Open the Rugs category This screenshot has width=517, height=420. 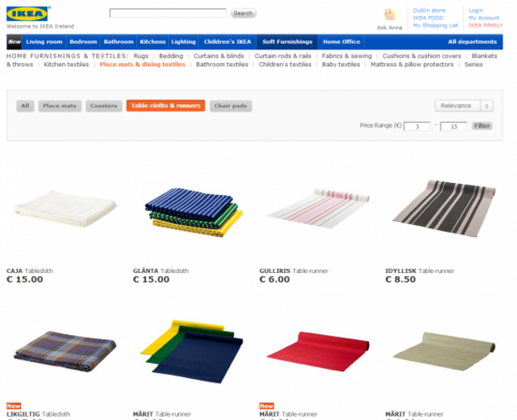pyautogui.click(x=141, y=56)
